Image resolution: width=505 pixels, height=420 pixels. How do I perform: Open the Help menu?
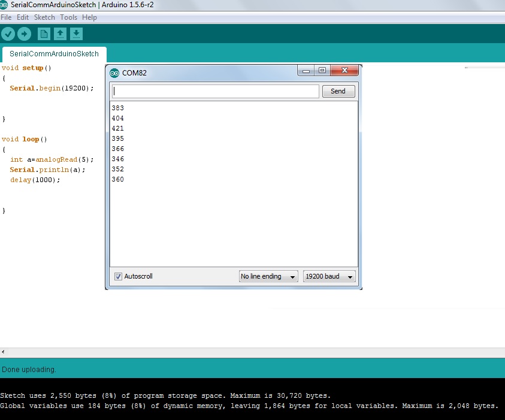click(x=89, y=17)
